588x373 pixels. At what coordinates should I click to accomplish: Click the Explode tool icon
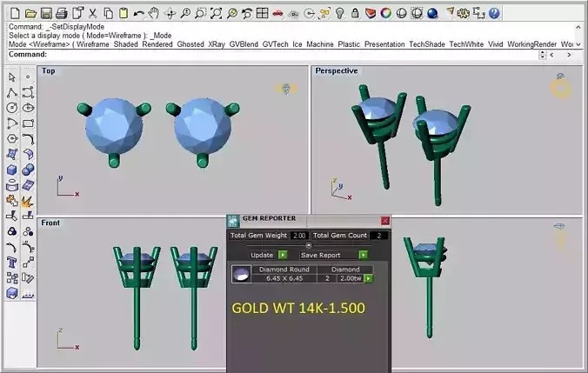pos(28,202)
